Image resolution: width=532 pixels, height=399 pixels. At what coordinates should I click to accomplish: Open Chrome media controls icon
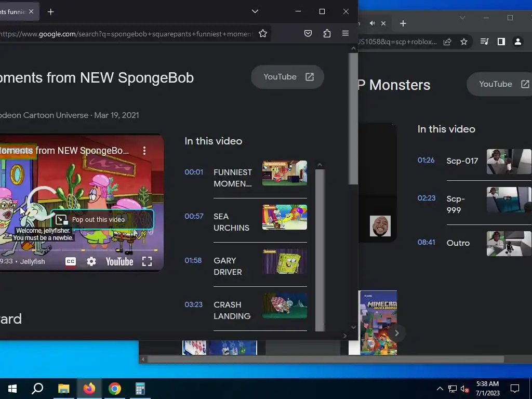pyautogui.click(x=485, y=42)
